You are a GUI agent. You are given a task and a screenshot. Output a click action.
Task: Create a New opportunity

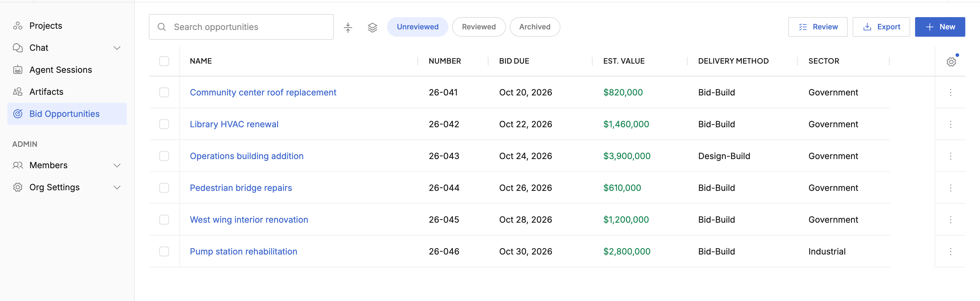[940, 27]
